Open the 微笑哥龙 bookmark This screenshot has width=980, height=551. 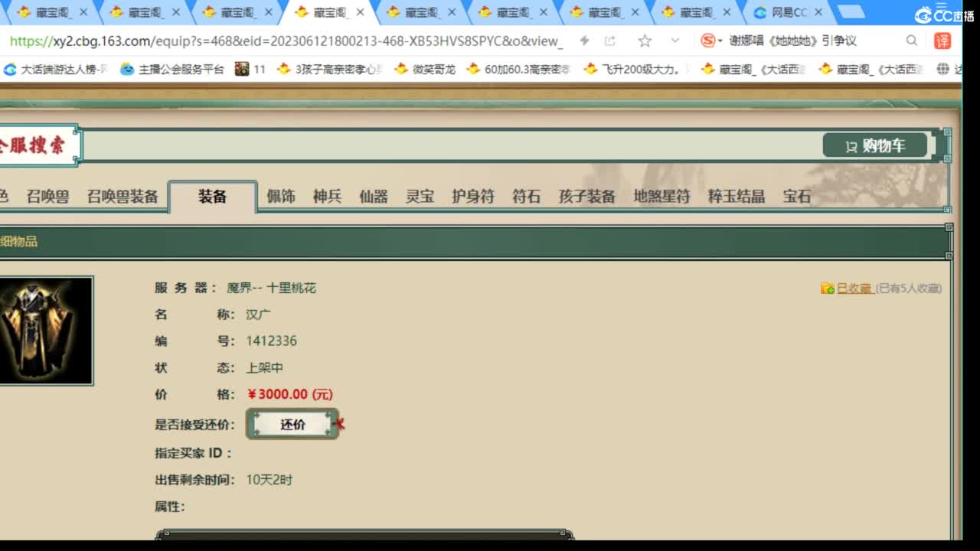pos(425,69)
